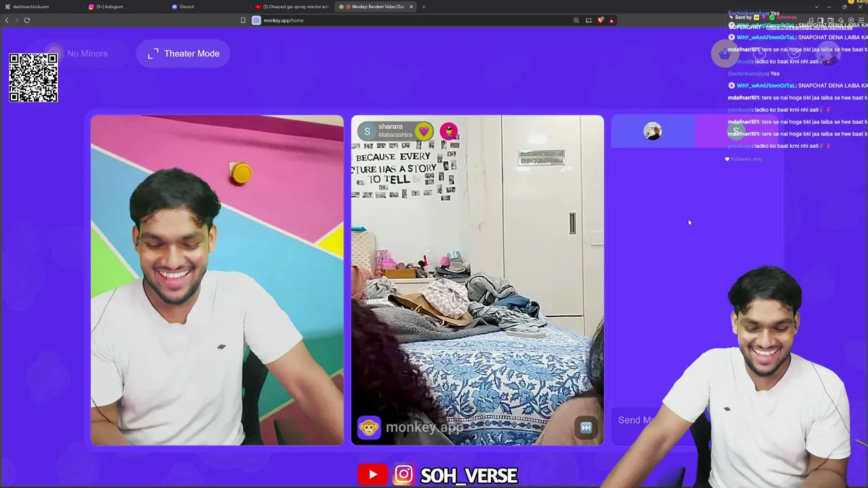
Task: Open the round photo avatar in chat panel
Action: click(x=652, y=131)
